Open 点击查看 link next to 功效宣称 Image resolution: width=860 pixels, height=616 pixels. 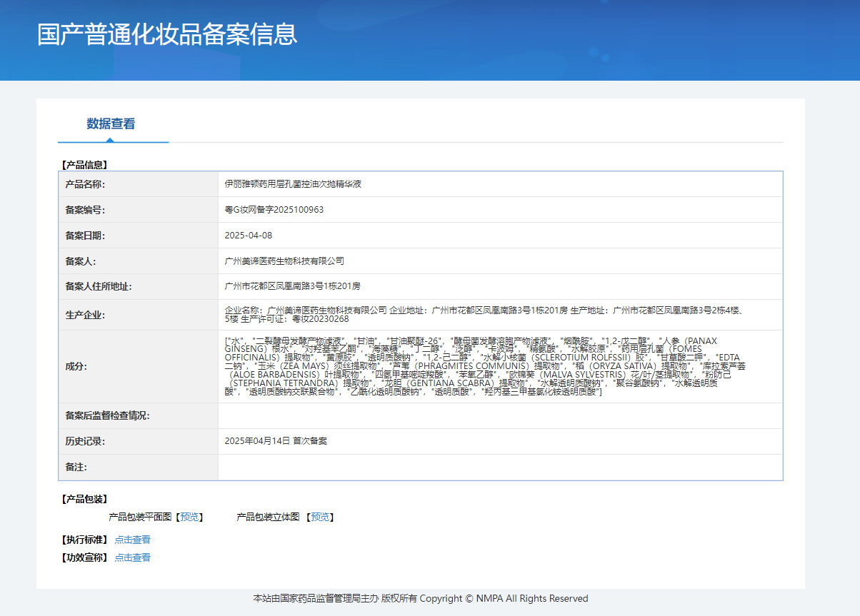click(132, 557)
